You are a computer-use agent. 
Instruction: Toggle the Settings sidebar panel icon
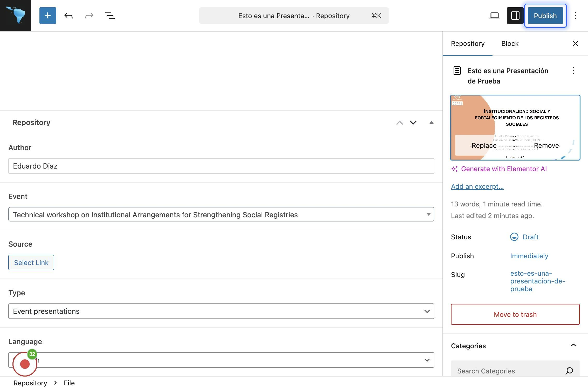click(515, 16)
